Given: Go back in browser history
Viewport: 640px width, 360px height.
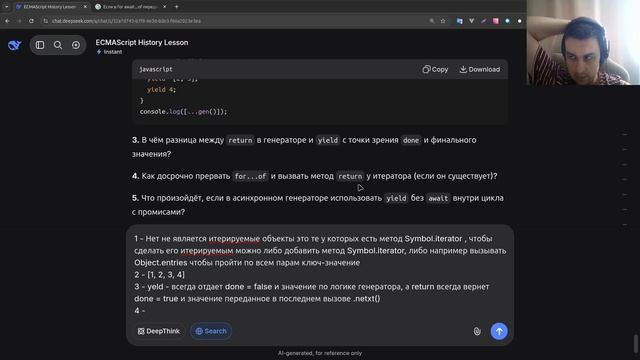Looking at the screenshot, I should pos(7,21).
